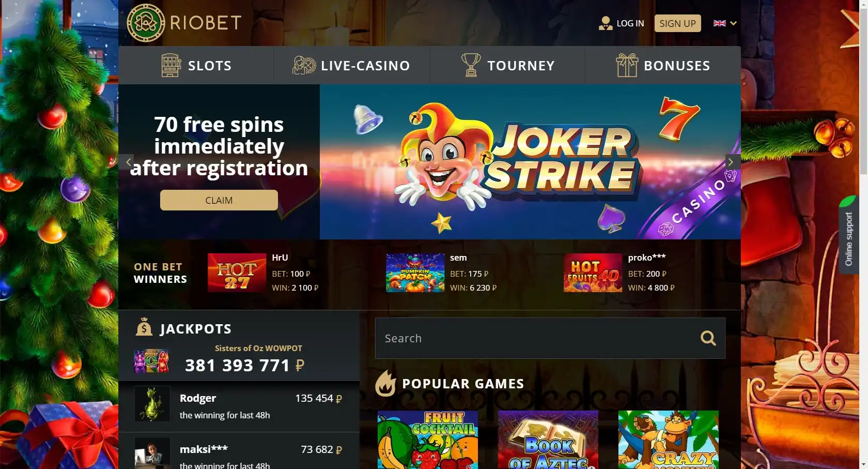The width and height of the screenshot is (868, 469).
Task: Click the trophy icon for Tourney
Action: click(471, 65)
